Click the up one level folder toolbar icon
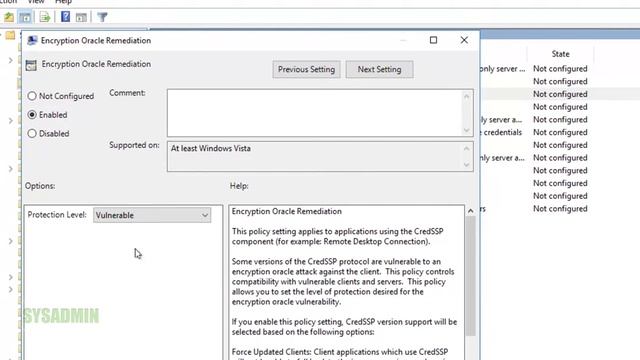The image size is (640, 360). coord(9,17)
